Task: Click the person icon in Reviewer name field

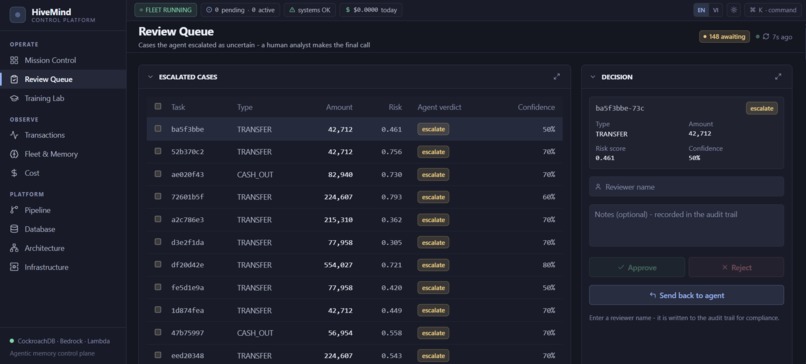Action: coord(598,187)
